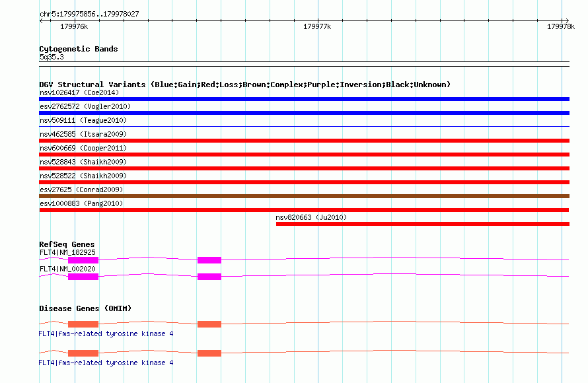Open the nsv600669 (Cooper2011) label
The height and width of the screenshot is (383, 588).
(83, 148)
